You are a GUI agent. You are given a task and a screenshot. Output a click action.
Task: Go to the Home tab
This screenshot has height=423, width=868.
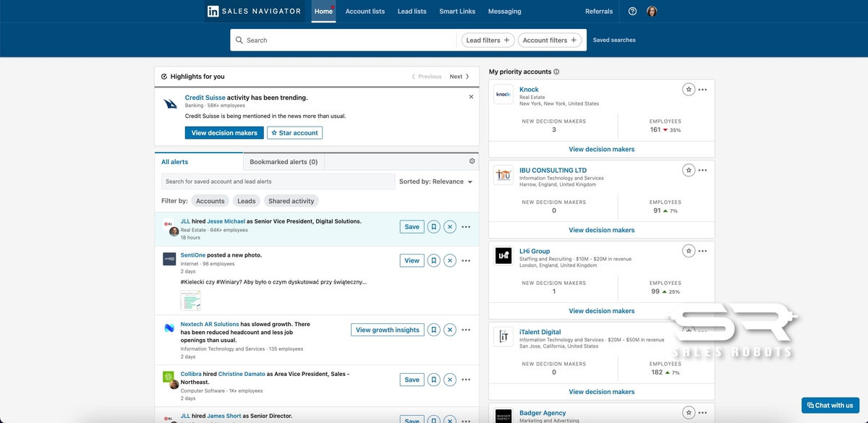(323, 12)
